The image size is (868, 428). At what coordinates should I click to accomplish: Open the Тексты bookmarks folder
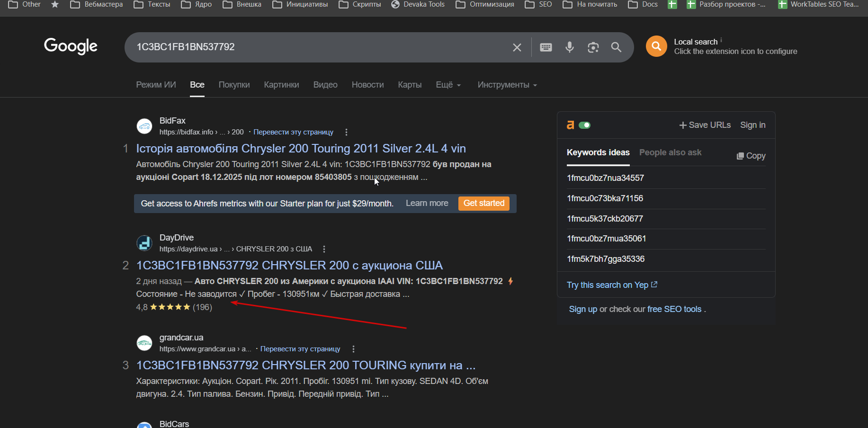pos(152,4)
